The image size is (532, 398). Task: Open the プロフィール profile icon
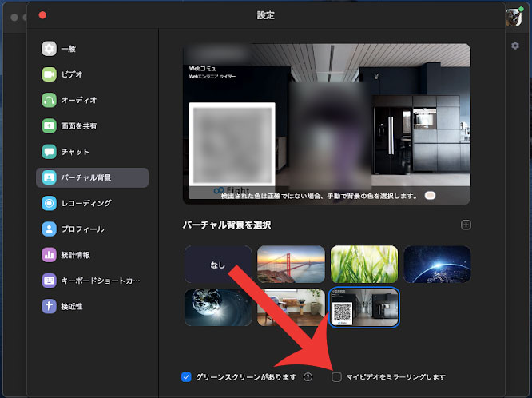click(x=49, y=229)
